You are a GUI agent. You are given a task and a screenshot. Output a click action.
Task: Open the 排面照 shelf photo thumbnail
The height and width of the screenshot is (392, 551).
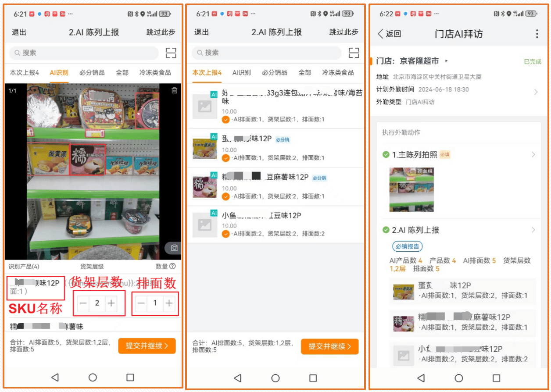tap(411, 189)
